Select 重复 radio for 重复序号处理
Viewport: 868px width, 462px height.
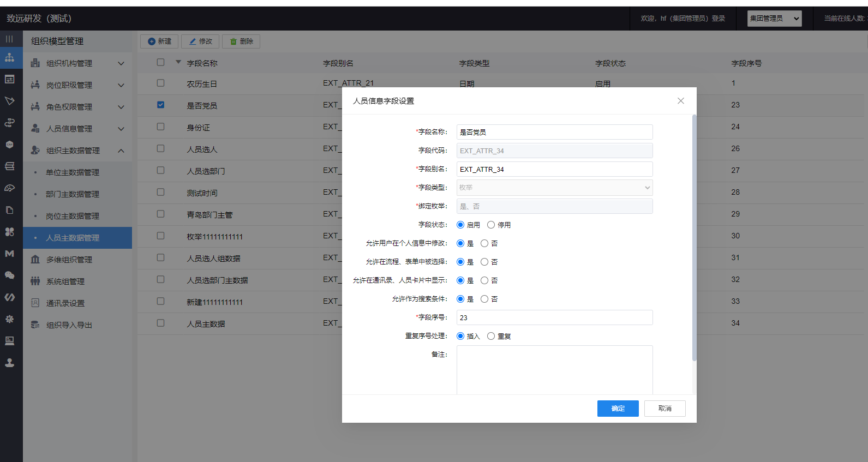point(491,336)
